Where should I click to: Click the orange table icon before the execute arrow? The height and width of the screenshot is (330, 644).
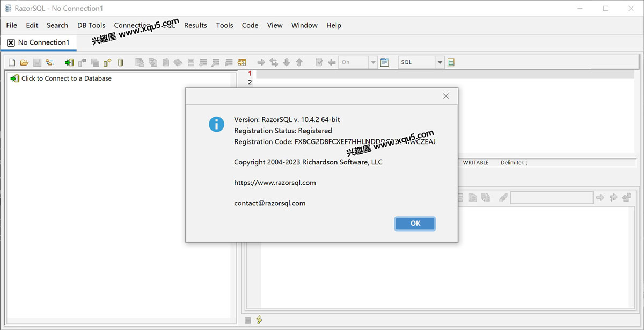[241, 62]
